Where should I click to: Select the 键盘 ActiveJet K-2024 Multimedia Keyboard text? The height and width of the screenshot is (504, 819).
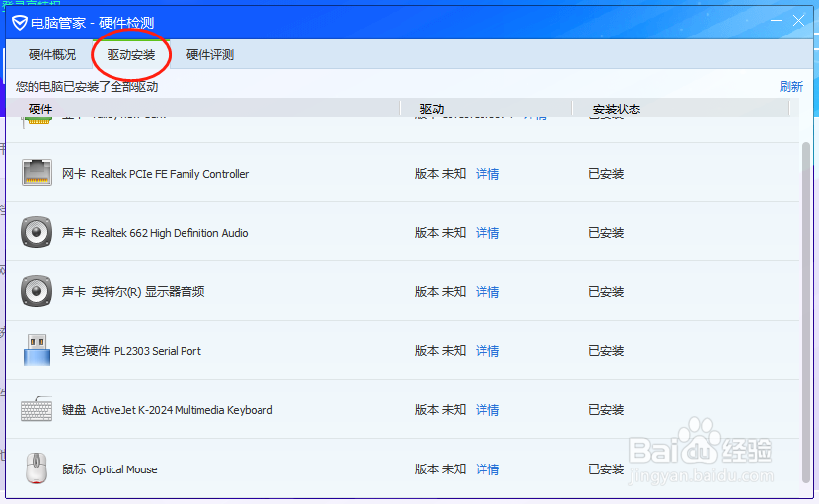point(167,410)
